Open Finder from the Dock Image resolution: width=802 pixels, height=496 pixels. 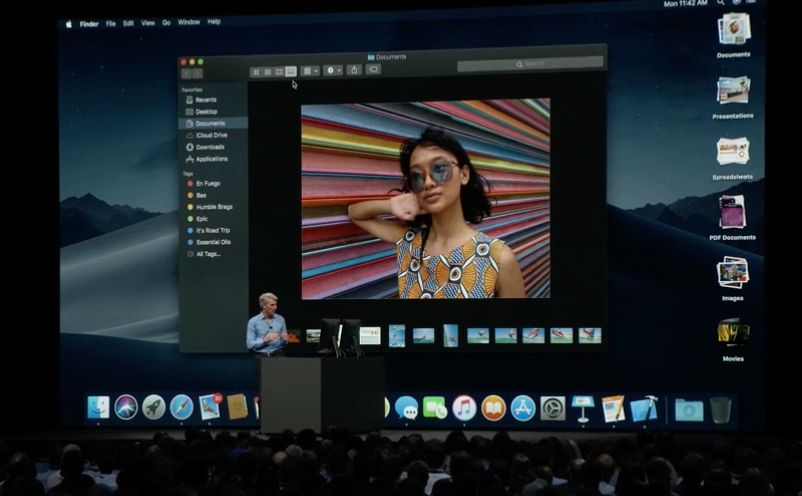(x=98, y=408)
